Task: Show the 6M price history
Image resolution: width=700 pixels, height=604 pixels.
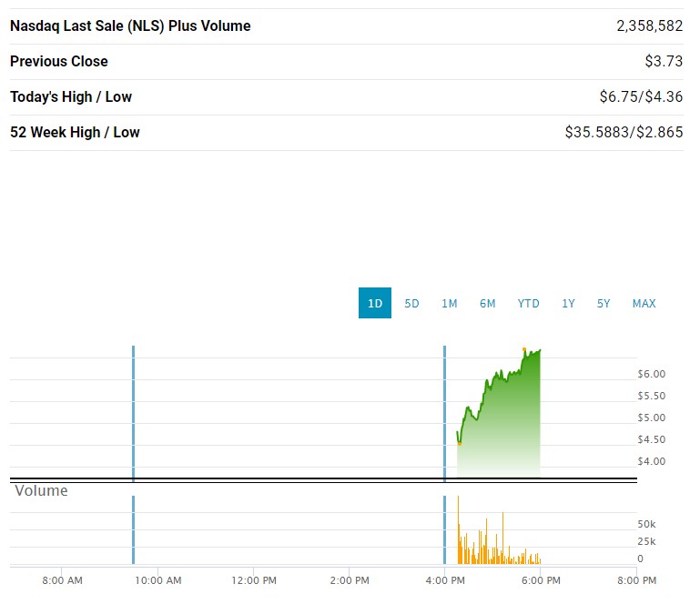Action: (x=487, y=303)
